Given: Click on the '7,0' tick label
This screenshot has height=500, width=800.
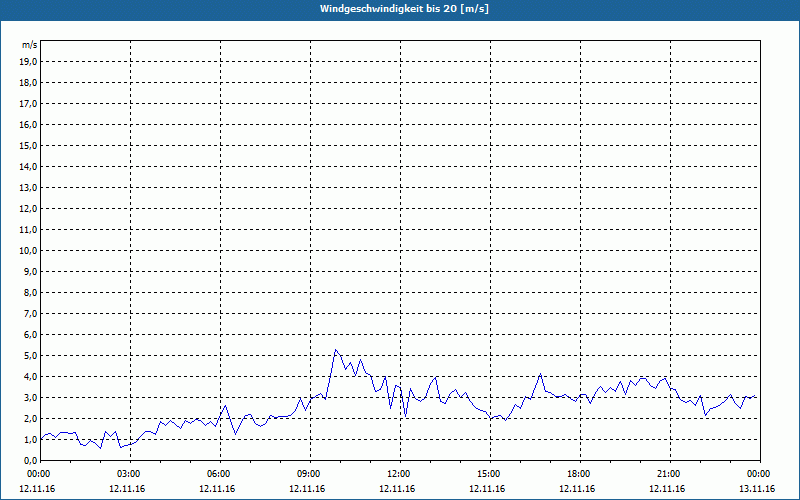Looking at the screenshot, I should pyautogui.click(x=31, y=313).
